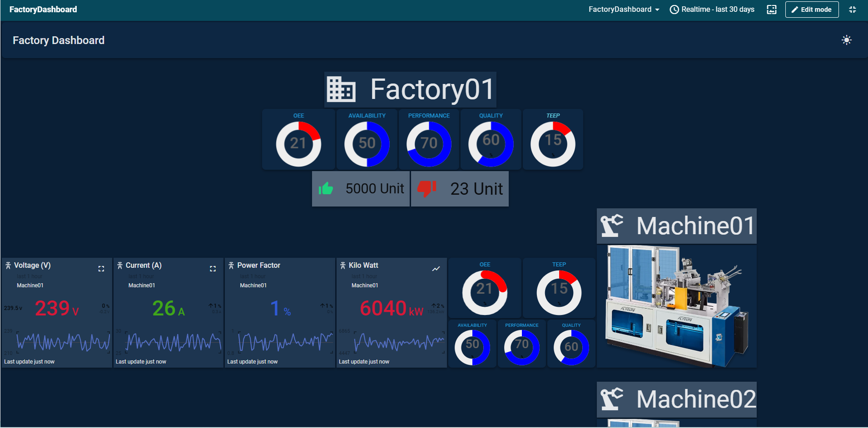Click the export dashboard image icon
This screenshot has width=868, height=428.
click(x=771, y=10)
